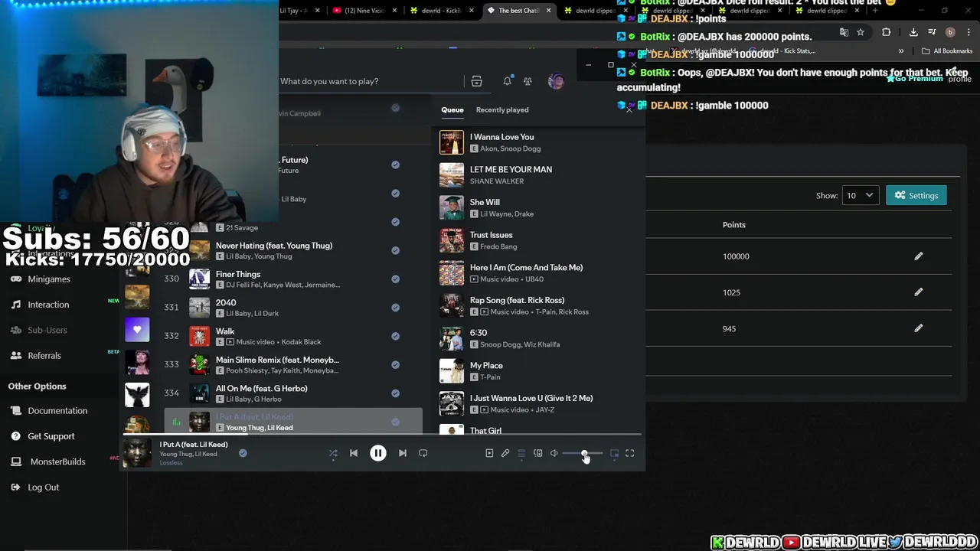Open Interaction in BotRix sidebar
The image size is (980, 551).
pyautogui.click(x=48, y=305)
